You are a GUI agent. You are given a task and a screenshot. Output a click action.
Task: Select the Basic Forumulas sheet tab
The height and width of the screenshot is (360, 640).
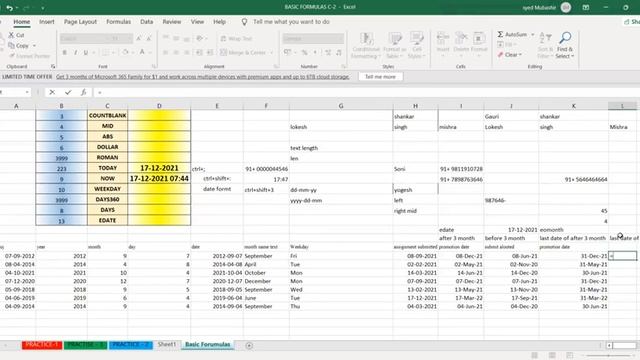pos(208,344)
